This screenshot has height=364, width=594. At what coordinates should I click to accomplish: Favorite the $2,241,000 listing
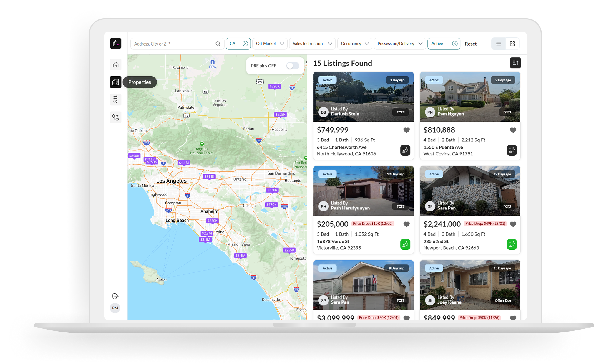coord(513,224)
